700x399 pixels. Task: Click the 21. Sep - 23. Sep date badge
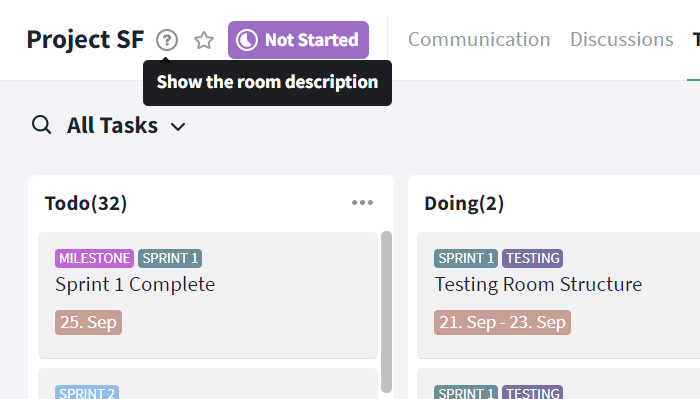point(502,322)
